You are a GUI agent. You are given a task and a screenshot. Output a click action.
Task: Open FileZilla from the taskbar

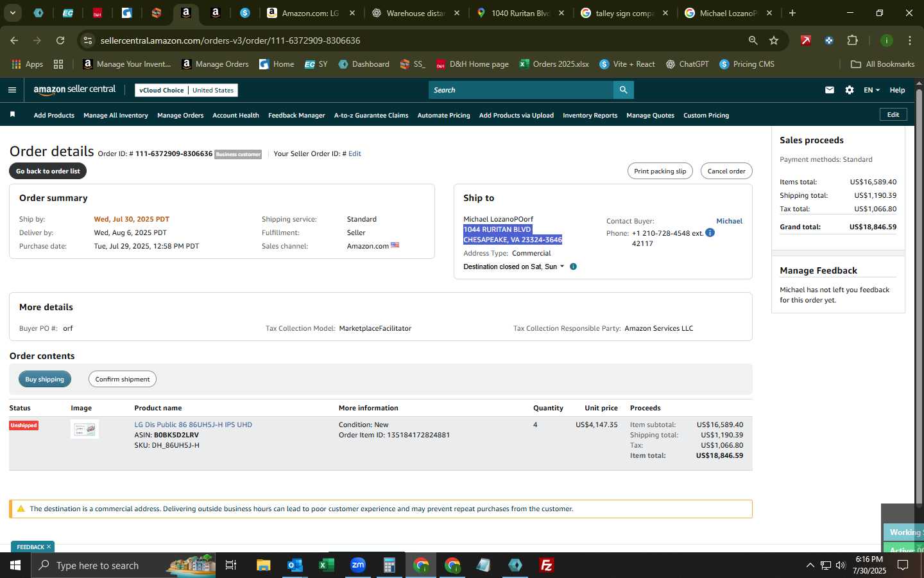tap(547, 565)
